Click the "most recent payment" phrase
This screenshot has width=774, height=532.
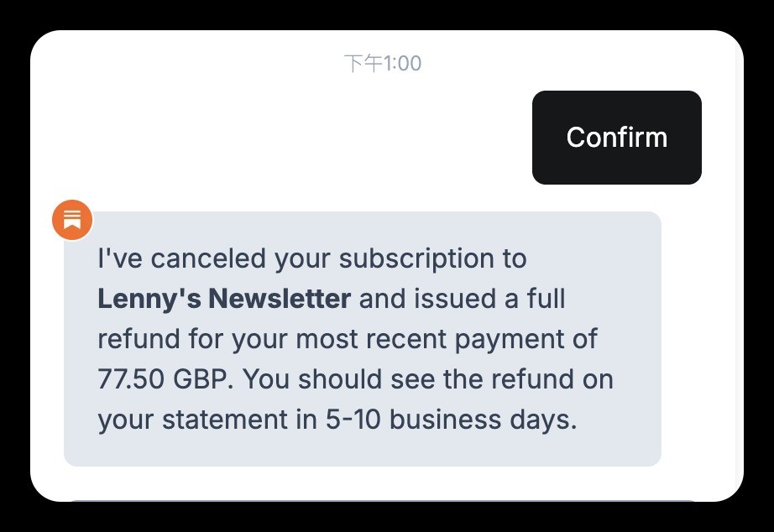coord(436,339)
